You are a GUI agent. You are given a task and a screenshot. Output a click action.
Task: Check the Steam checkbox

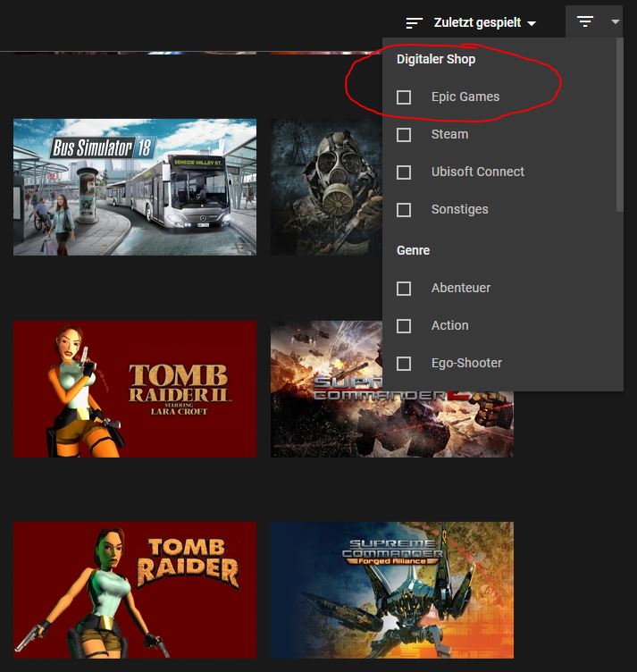click(404, 135)
